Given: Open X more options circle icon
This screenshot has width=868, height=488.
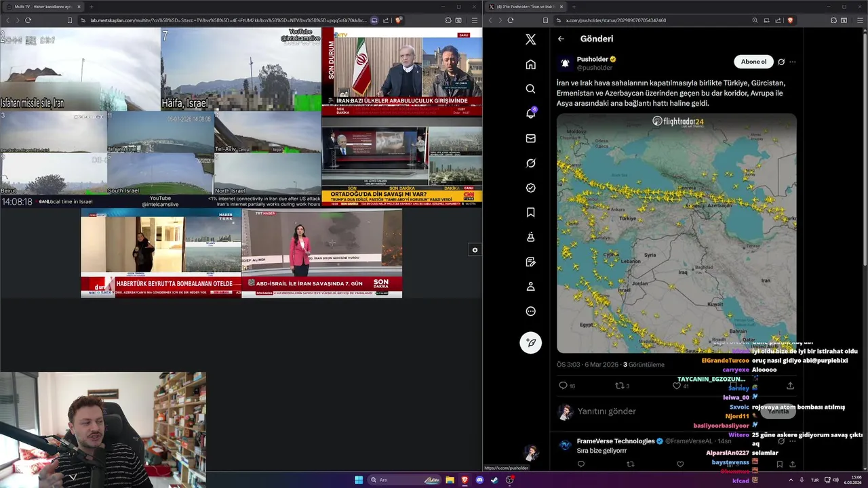Looking at the screenshot, I should coord(530,311).
